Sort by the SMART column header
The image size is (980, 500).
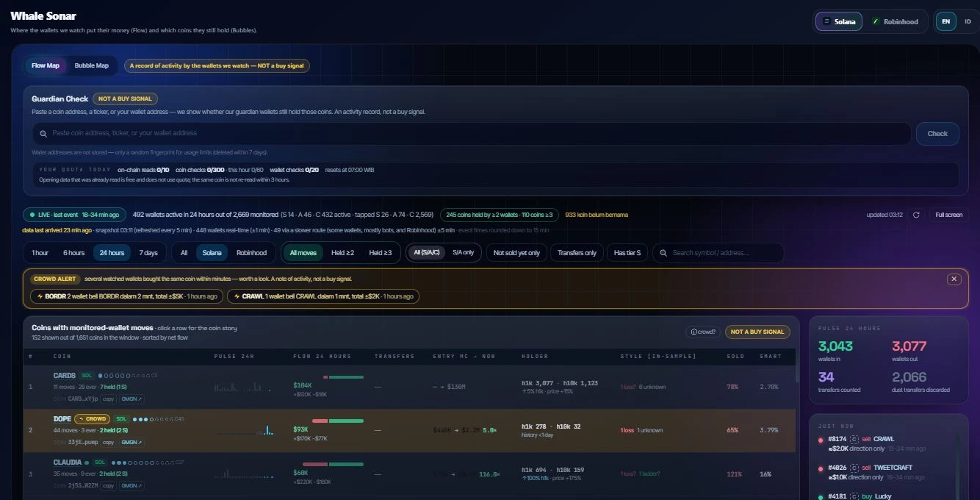pos(771,357)
